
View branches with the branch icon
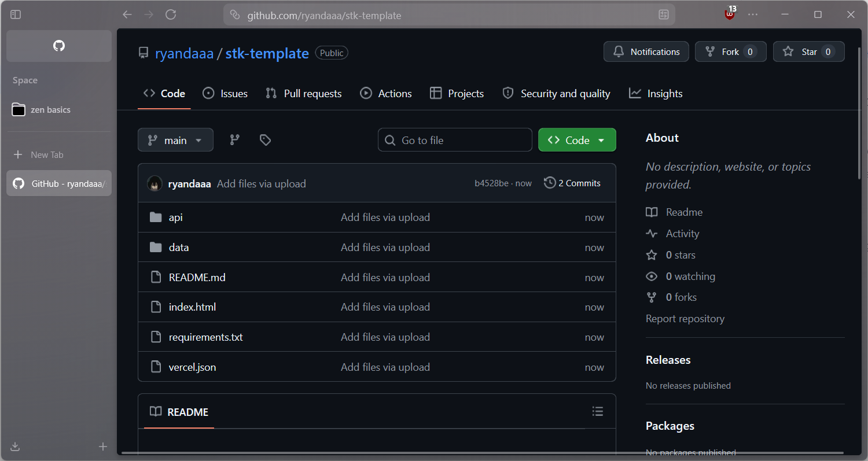click(234, 140)
